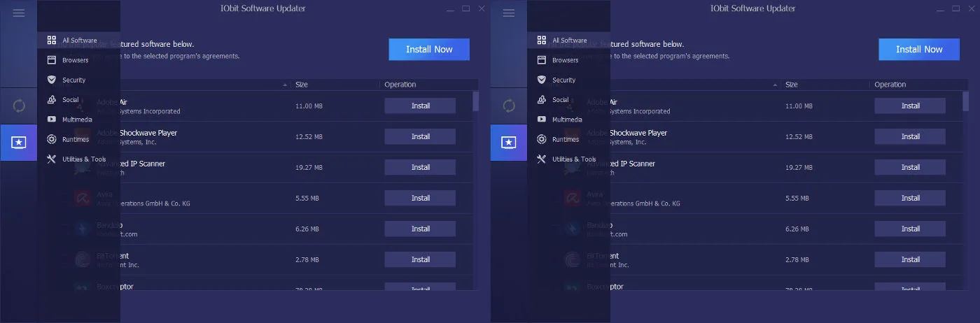Install Advanced IP Scanner in right window
The height and width of the screenshot is (323, 980).
(x=910, y=167)
